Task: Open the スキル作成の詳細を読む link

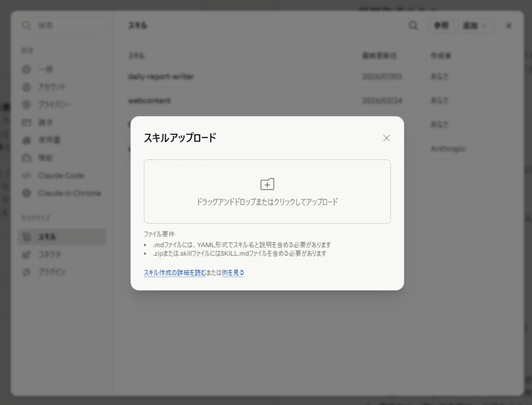Action: (175, 273)
